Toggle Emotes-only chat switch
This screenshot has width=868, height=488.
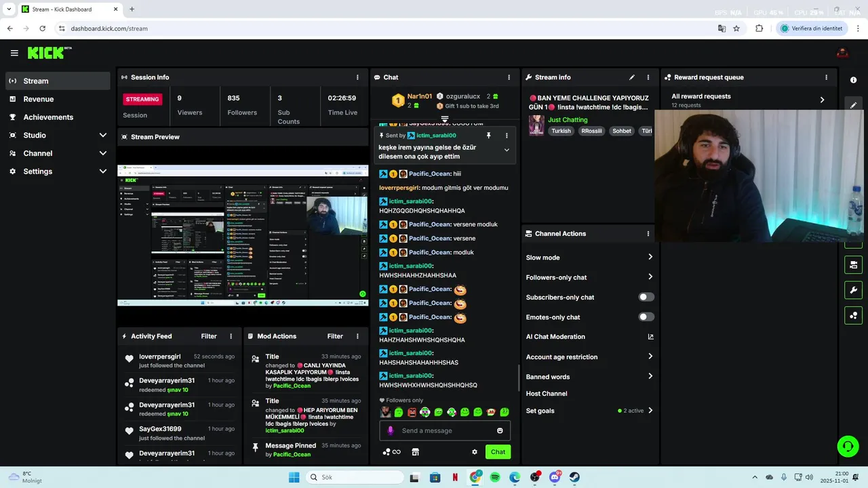[x=646, y=317]
